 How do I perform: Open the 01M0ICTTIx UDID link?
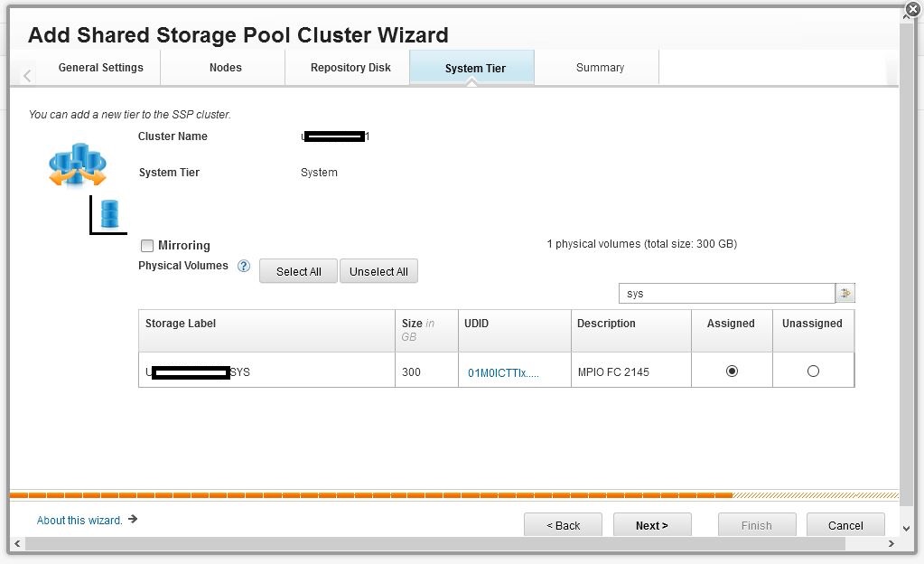[x=503, y=372]
